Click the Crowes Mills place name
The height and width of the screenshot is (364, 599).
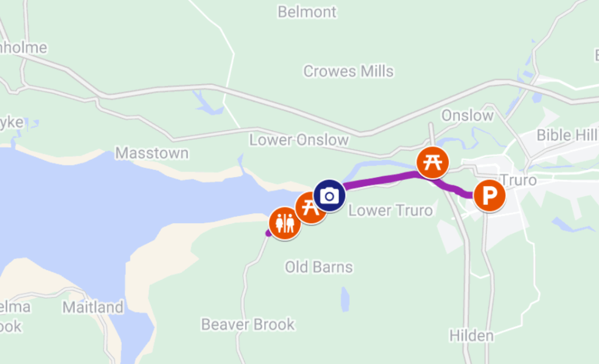pyautogui.click(x=349, y=71)
